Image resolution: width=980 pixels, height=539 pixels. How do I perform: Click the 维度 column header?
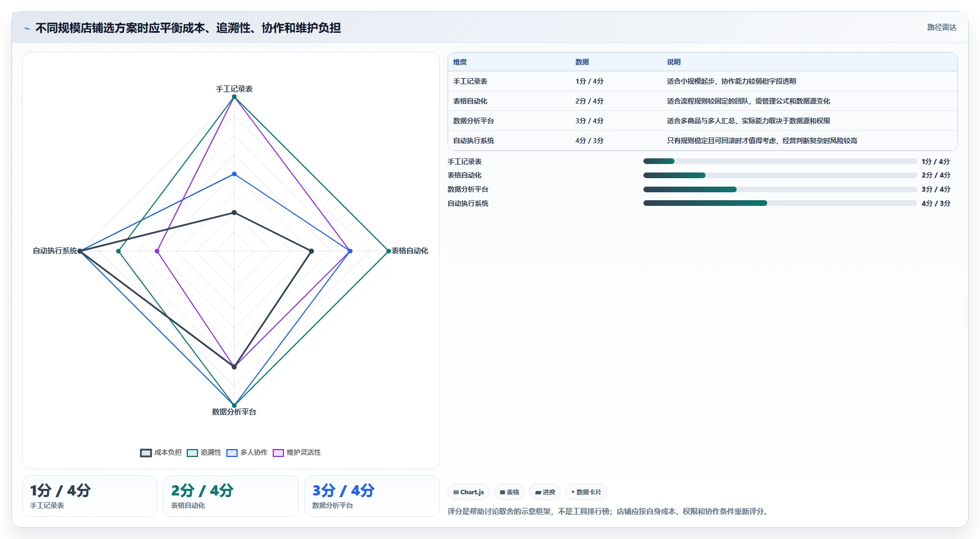click(x=460, y=62)
